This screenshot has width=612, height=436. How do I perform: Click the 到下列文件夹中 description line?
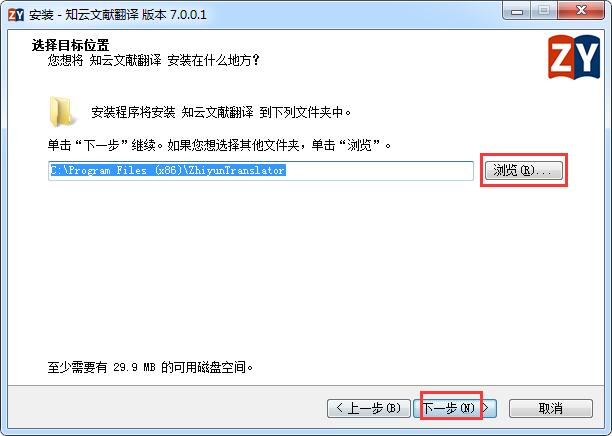pyautogui.click(x=221, y=112)
